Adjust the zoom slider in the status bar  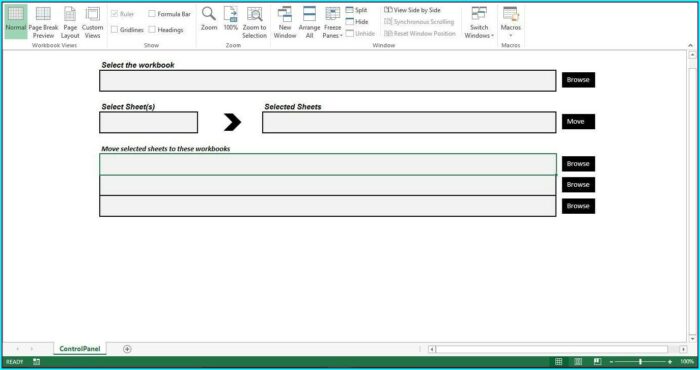(640, 362)
